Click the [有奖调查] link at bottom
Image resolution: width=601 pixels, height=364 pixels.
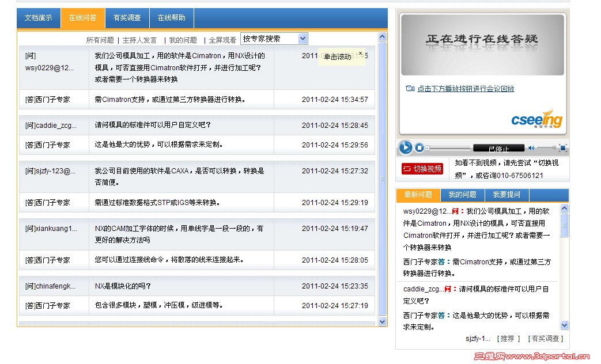(546, 339)
